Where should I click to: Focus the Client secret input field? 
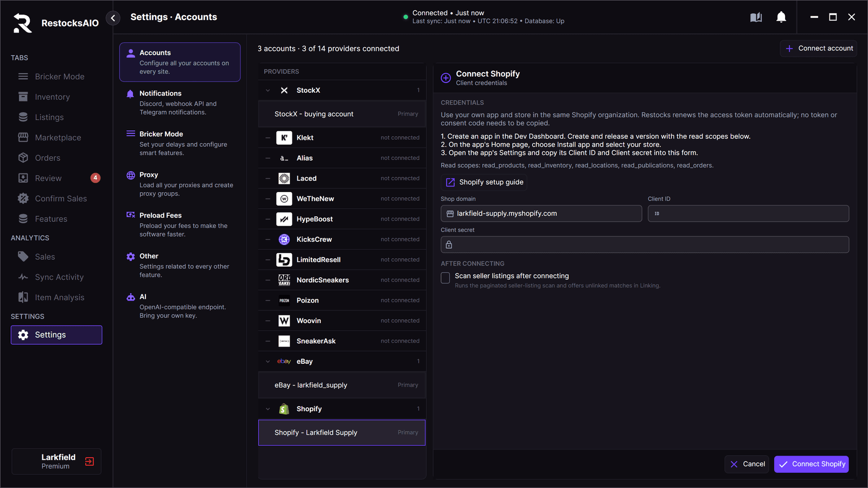(645, 245)
